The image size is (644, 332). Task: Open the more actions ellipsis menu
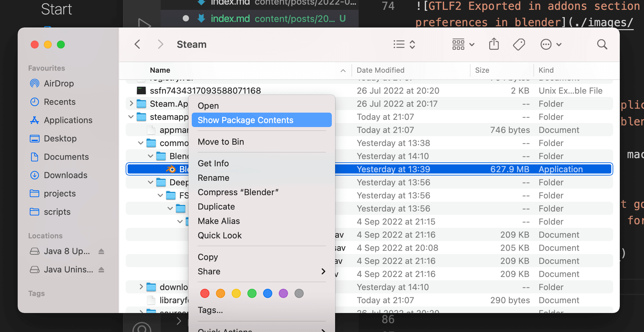point(551,44)
